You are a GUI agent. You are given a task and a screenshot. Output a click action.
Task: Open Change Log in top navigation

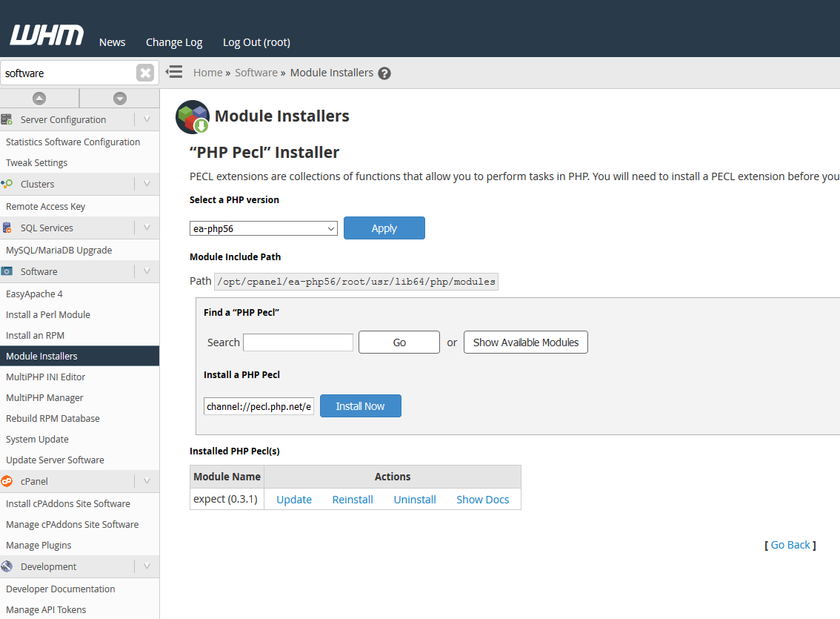174,42
